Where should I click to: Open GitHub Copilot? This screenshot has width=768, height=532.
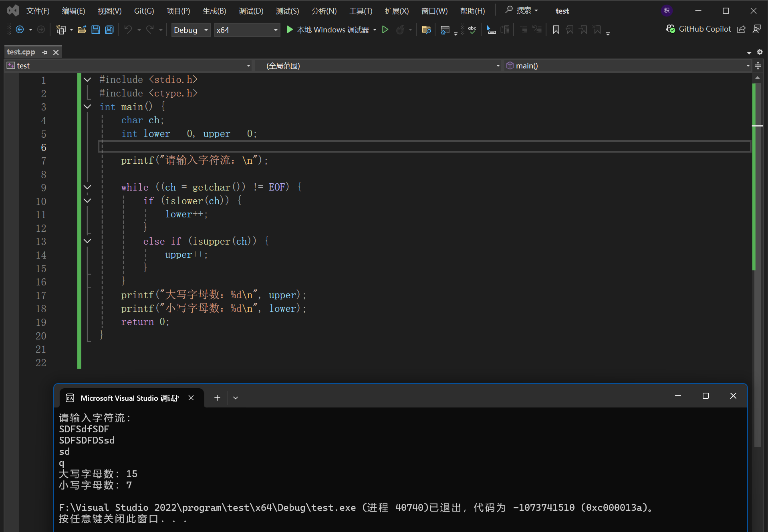698,29
